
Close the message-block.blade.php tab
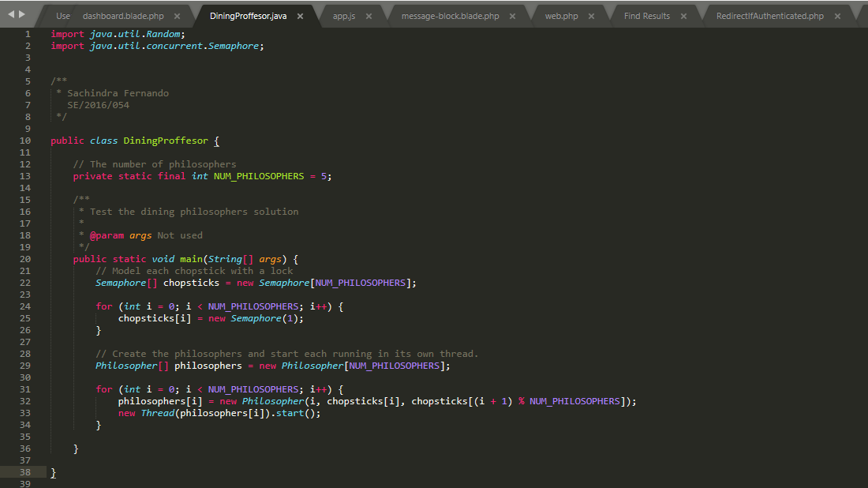click(x=512, y=13)
